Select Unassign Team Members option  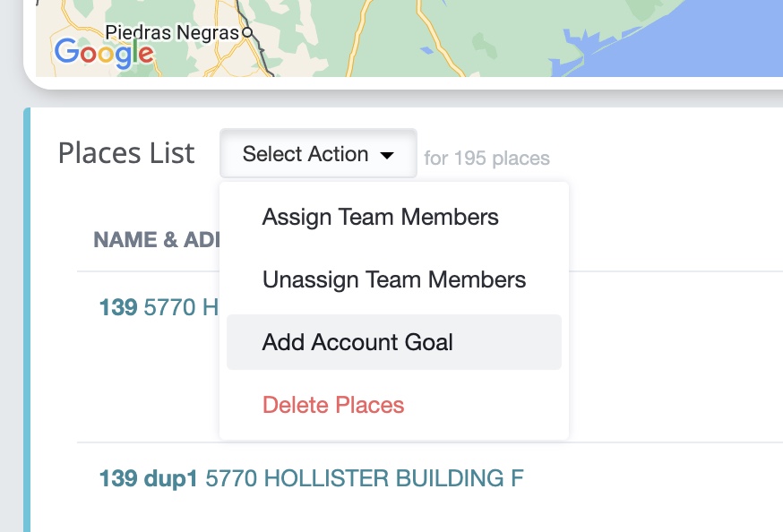coord(394,279)
